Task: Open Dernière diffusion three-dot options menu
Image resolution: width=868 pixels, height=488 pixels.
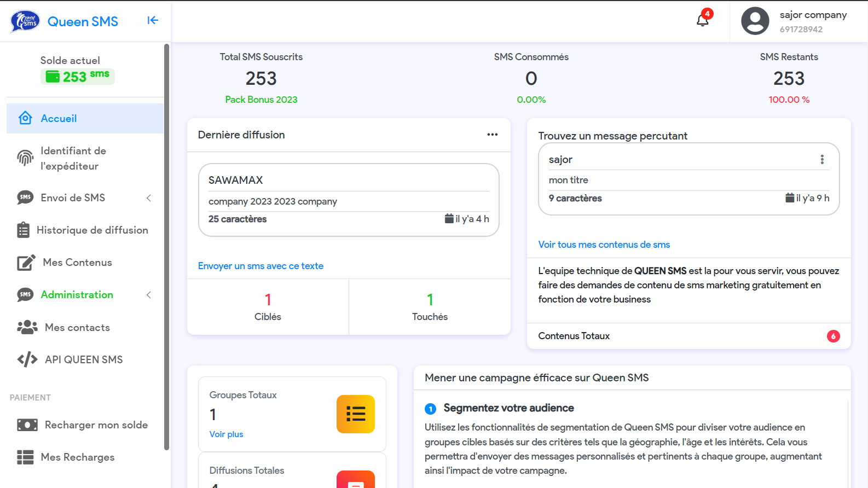Action: click(492, 135)
